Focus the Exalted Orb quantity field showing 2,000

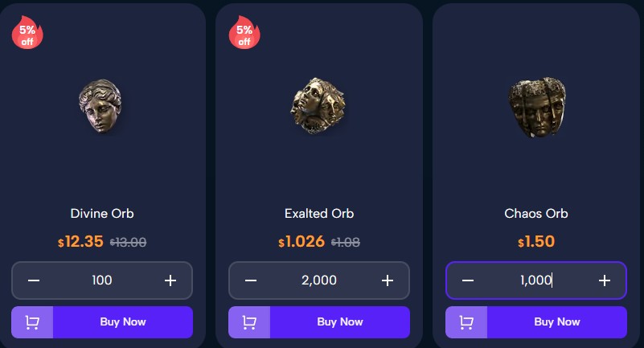click(319, 280)
